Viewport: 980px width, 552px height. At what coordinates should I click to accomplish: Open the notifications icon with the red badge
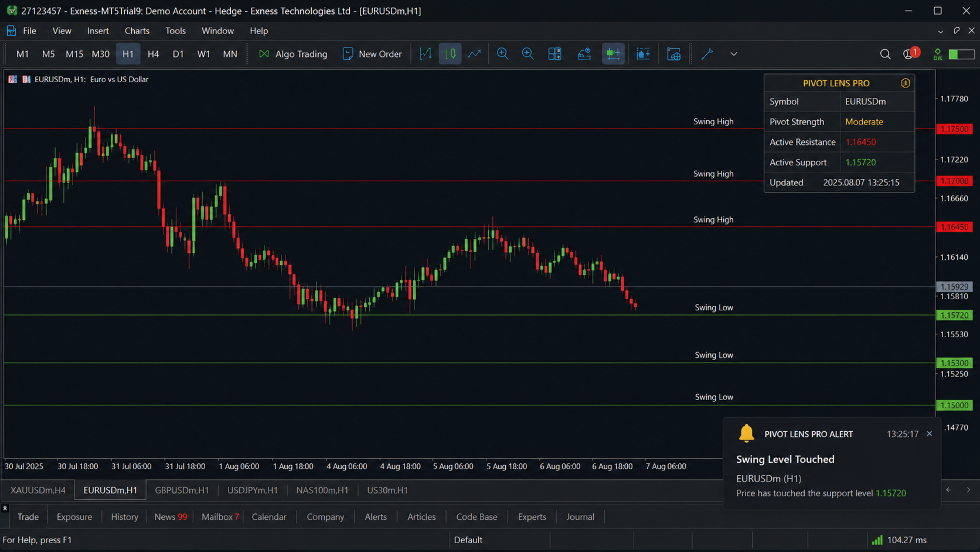point(910,53)
